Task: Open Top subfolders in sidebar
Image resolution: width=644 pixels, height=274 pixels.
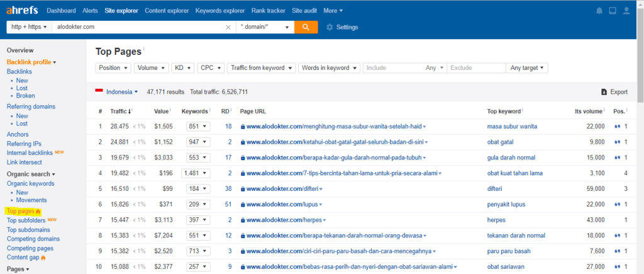Action: 26,220
